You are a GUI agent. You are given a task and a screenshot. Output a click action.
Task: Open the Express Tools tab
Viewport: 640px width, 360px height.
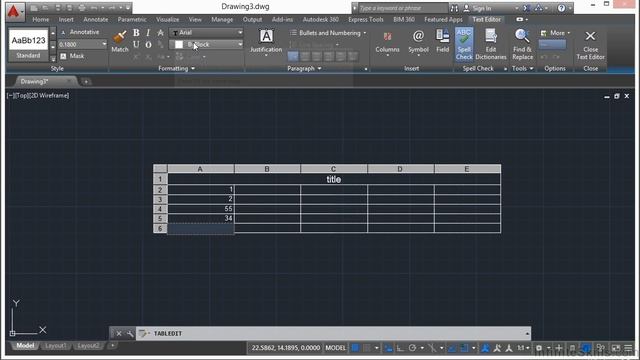[366, 19]
